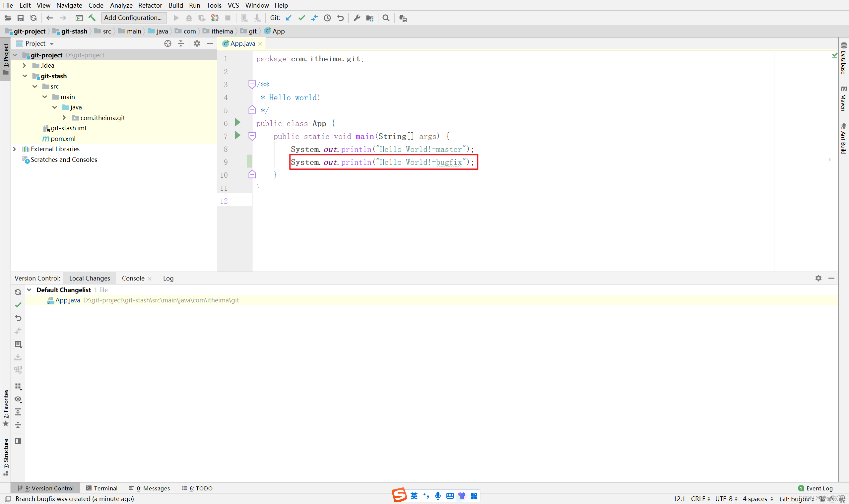The height and width of the screenshot is (504, 849).
Task: Toggle Preview Diff eye icon
Action: click(x=18, y=400)
